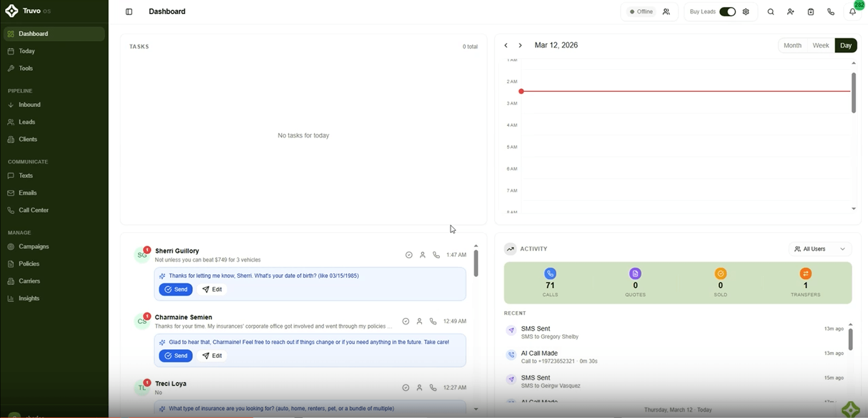Image resolution: width=868 pixels, height=418 pixels.
Task: Click the recent activity scrollbar thumb
Action: click(x=850, y=339)
